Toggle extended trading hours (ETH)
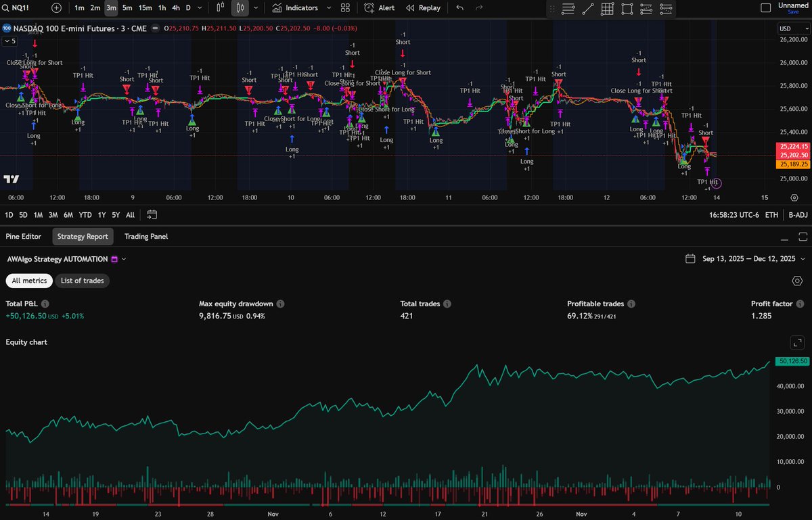This screenshot has height=520, width=812. (771, 214)
